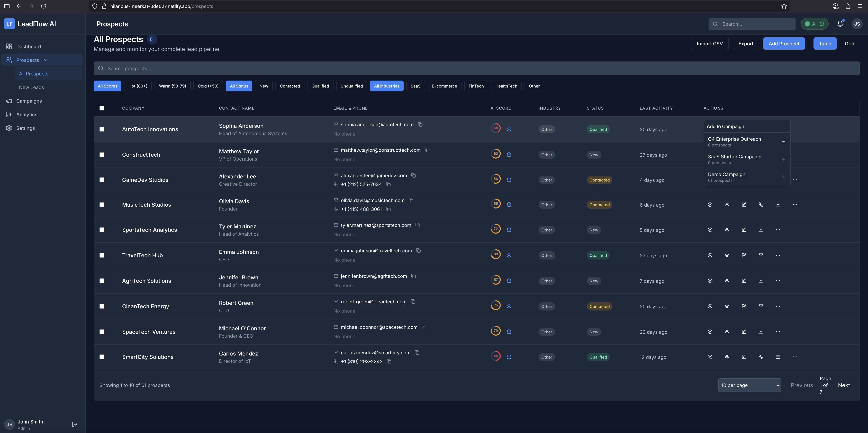
Task: Toggle the select-all header checkbox
Action: [x=102, y=108]
